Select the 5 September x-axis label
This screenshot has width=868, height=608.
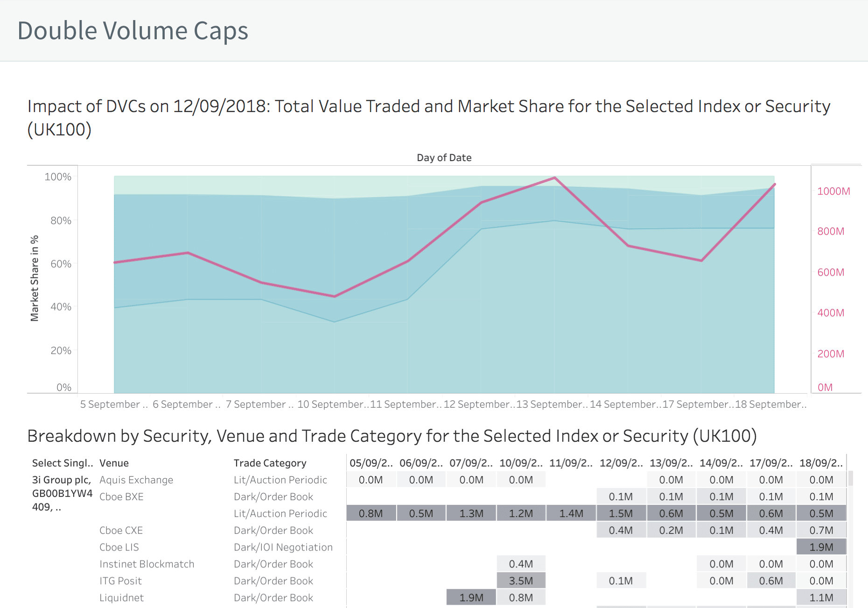[x=113, y=404]
